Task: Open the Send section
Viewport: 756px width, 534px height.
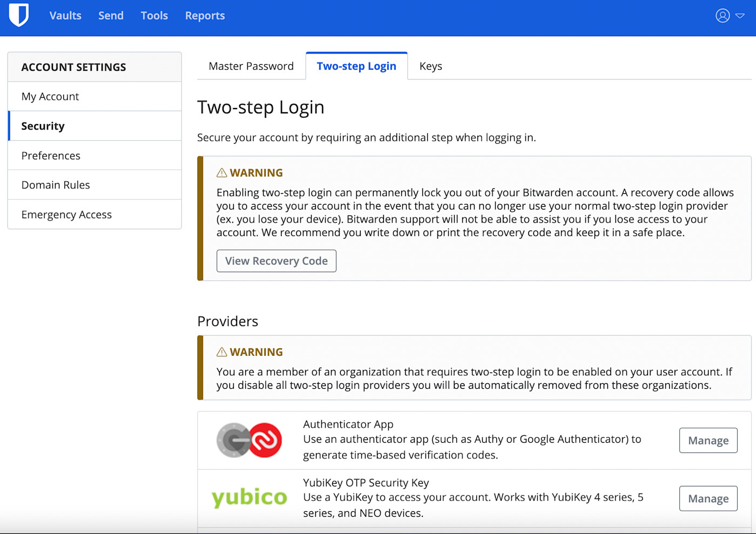Action: pos(110,16)
